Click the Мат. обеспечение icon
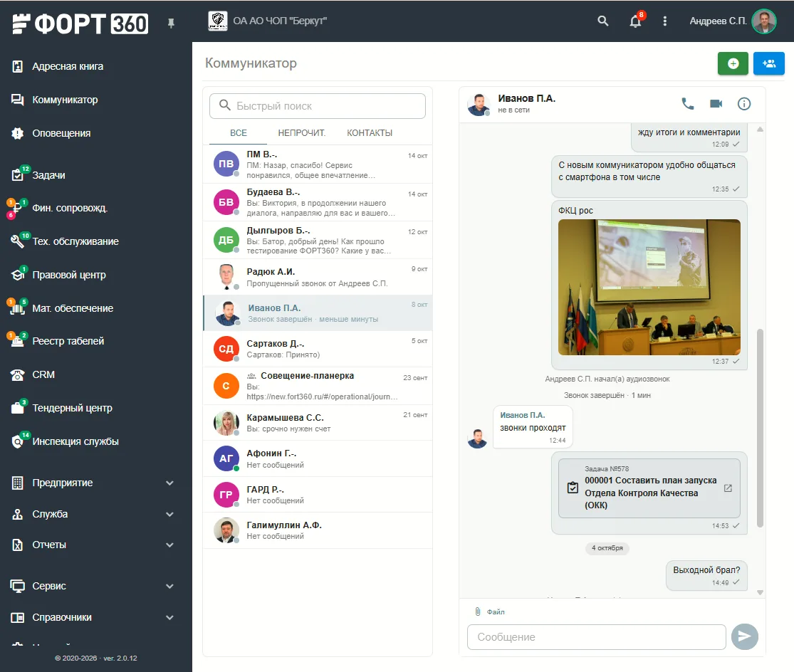This screenshot has width=794, height=672. pos(17,308)
